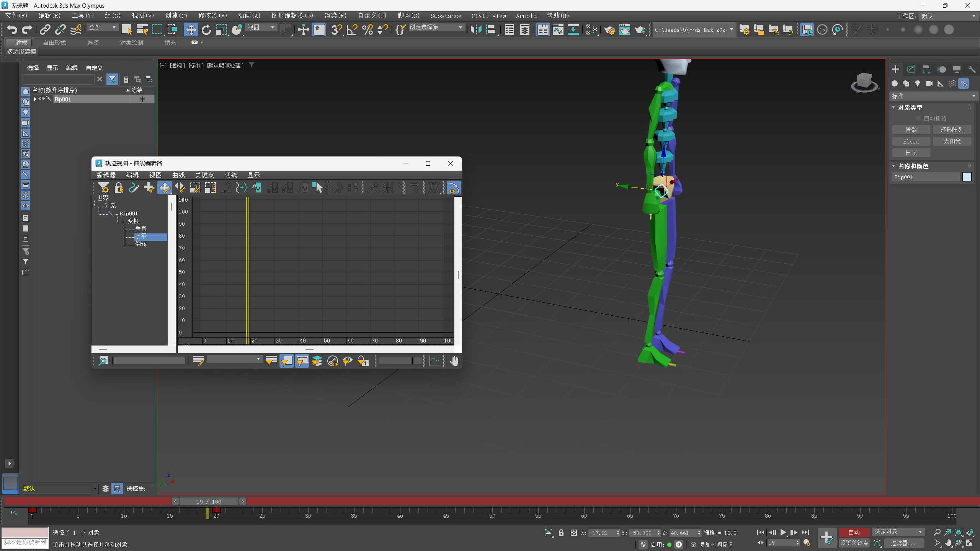Image resolution: width=980 pixels, height=551 pixels.
Task: Click the 太阳光 sunlight button
Action: pyautogui.click(x=952, y=141)
